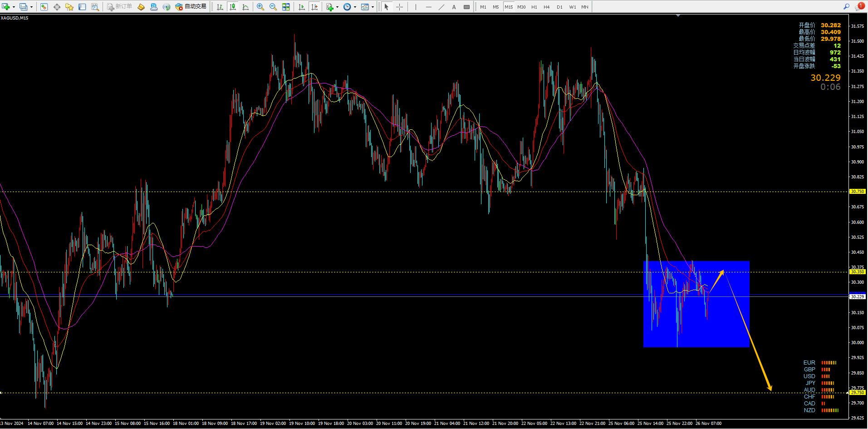
Task: Open the notifications bubble with badge 1
Action: pos(859,6)
